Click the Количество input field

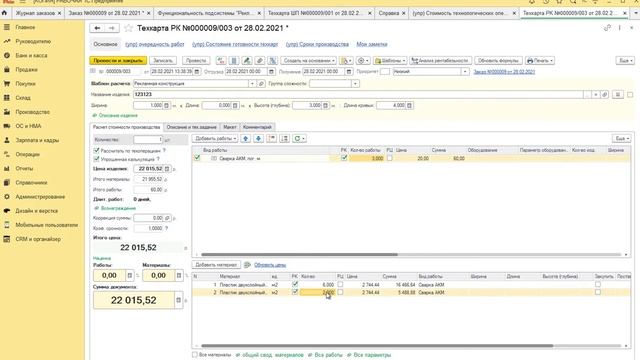pyautogui.click(x=148, y=140)
